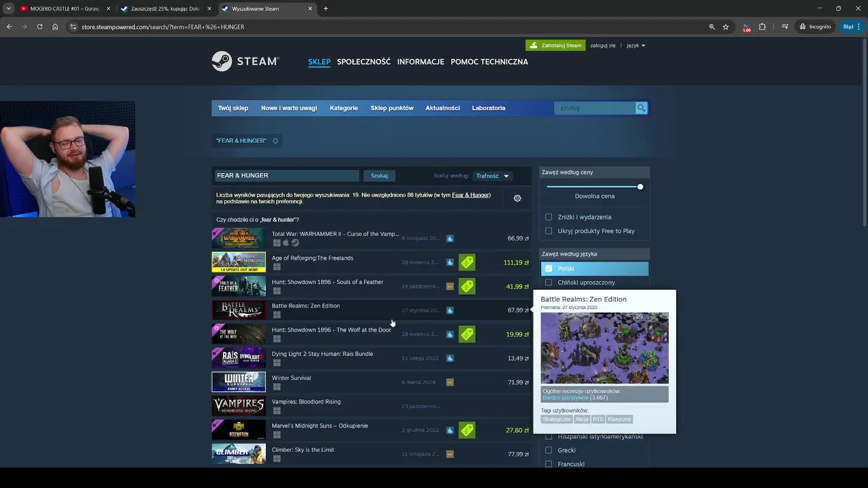Viewport: 868px width, 488px height.
Task: Uncheck the Polski language filter
Action: tap(549, 268)
